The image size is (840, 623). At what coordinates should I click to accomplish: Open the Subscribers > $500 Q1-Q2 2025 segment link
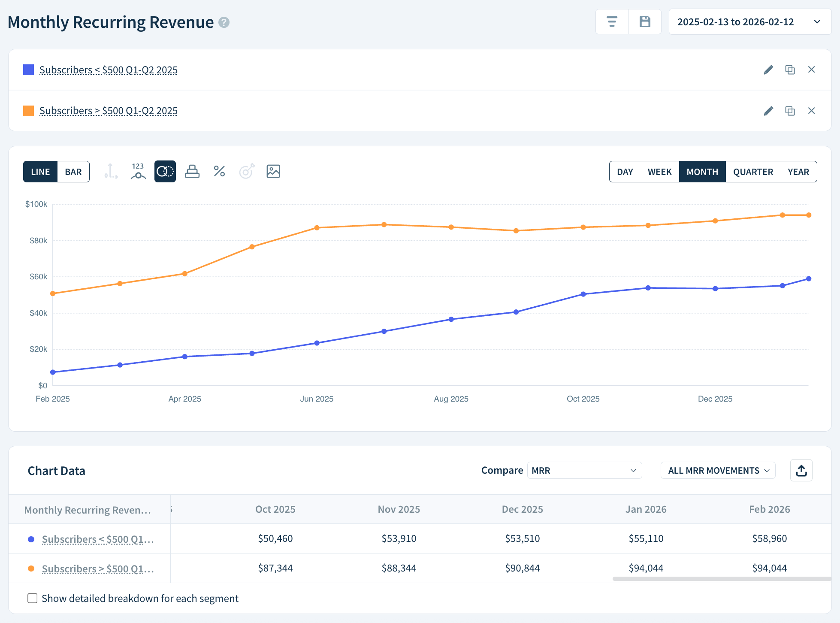pyautogui.click(x=109, y=111)
